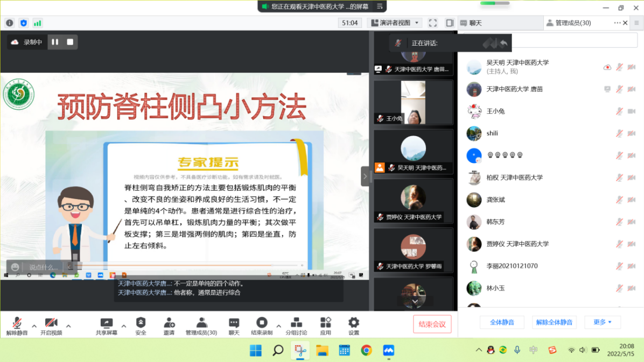The height and width of the screenshot is (362, 644).
Task: Open system volume control
Action: (x=583, y=350)
